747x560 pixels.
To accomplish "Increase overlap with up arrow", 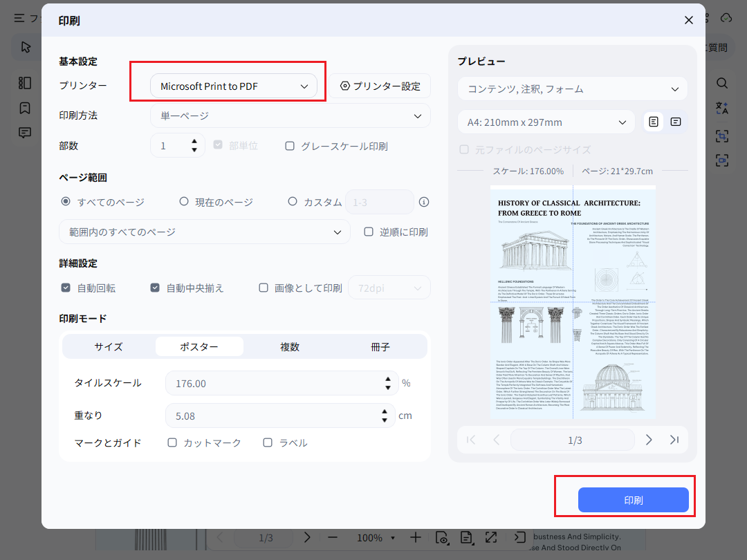I will click(385, 412).
